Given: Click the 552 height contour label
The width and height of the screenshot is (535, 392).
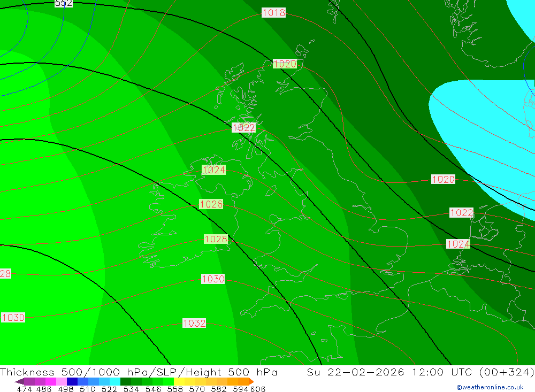Looking at the screenshot, I should pos(64,3).
